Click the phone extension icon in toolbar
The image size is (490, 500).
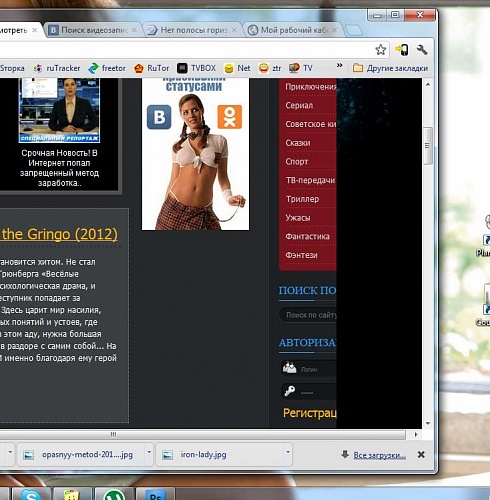point(402,50)
